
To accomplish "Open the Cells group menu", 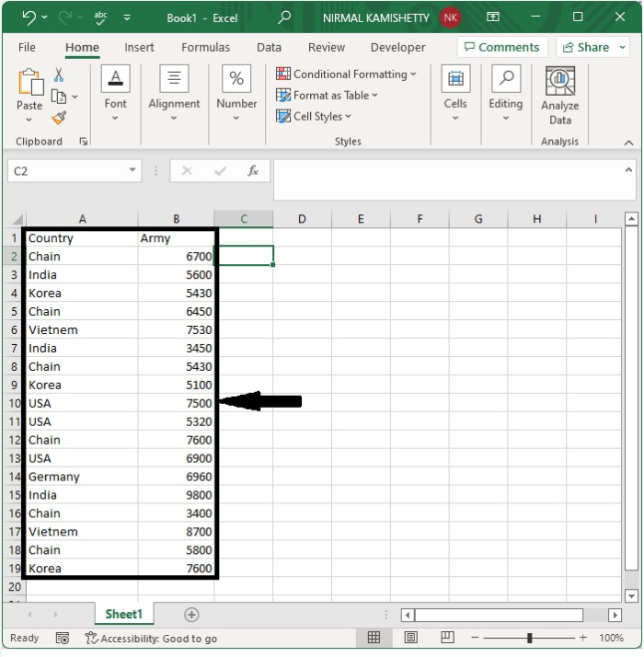I will (x=455, y=93).
